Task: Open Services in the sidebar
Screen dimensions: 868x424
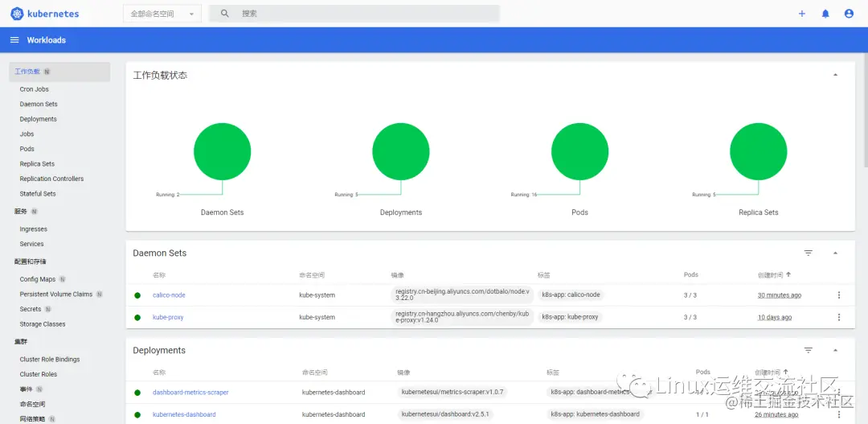Action: pyautogui.click(x=31, y=244)
